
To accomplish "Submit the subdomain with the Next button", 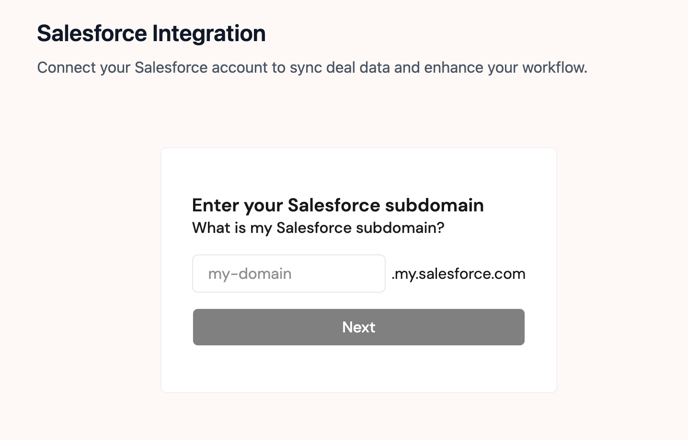I will (x=358, y=327).
